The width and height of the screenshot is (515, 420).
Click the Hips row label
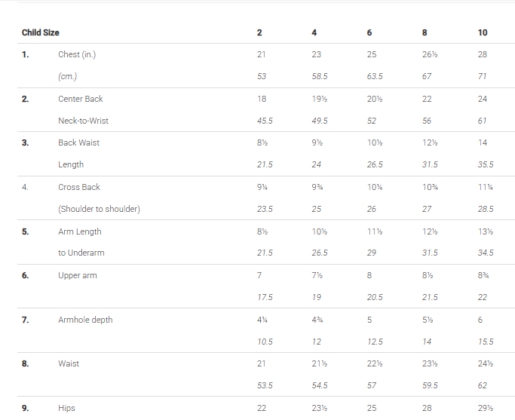click(x=66, y=408)
